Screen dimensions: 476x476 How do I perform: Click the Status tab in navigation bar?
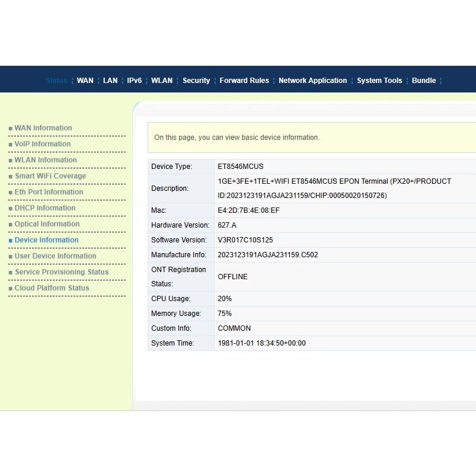(56, 81)
